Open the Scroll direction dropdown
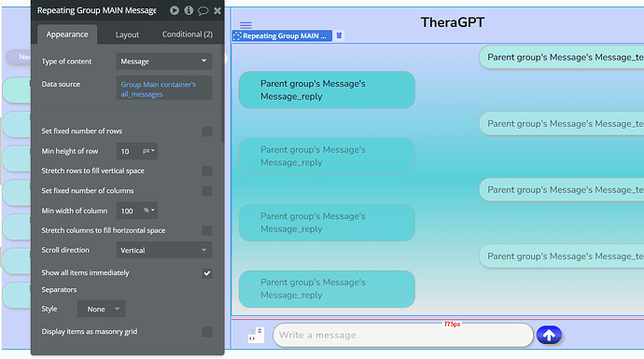 (164, 250)
